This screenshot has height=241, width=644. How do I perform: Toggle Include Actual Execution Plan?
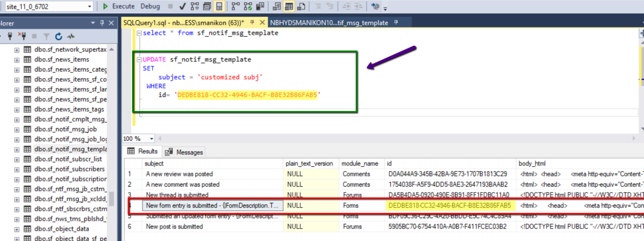coord(236,6)
